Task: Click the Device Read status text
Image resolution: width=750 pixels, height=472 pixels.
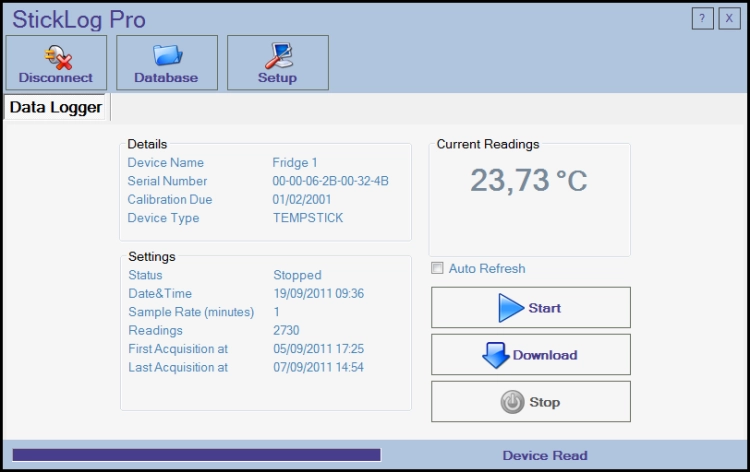Action: (x=544, y=456)
